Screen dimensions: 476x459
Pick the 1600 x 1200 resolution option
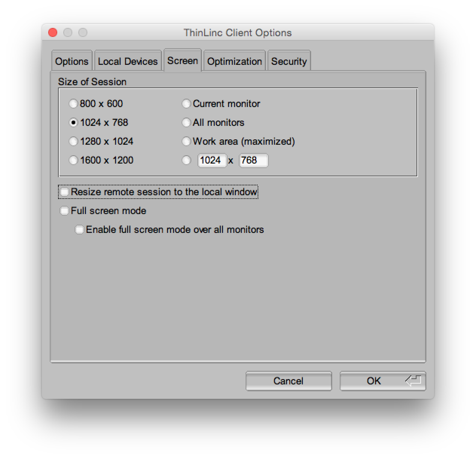73,160
